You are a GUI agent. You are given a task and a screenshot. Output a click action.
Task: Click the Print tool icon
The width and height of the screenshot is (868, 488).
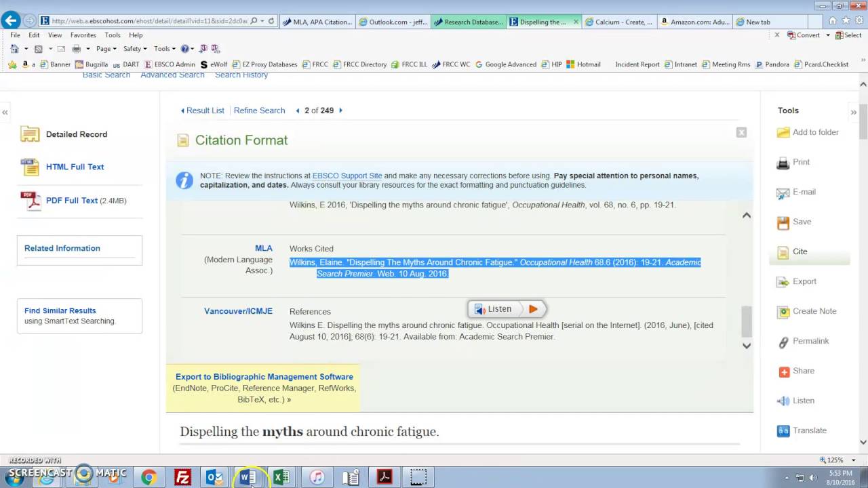[x=783, y=163]
